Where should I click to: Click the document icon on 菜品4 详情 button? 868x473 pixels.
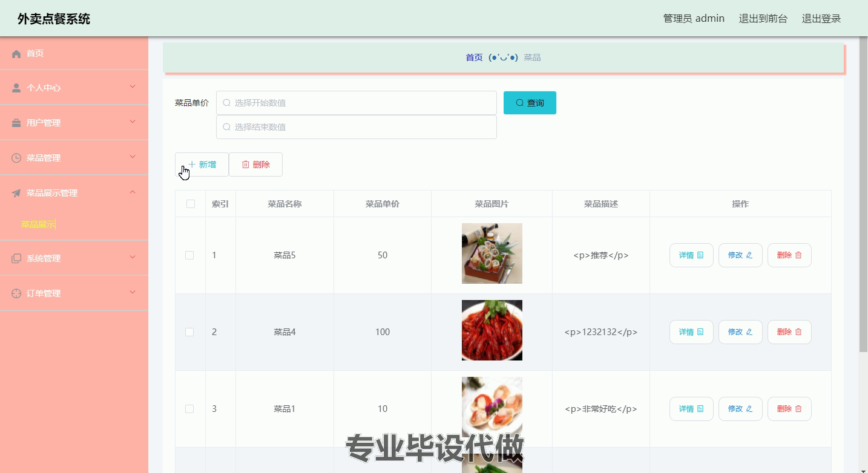[x=700, y=332]
